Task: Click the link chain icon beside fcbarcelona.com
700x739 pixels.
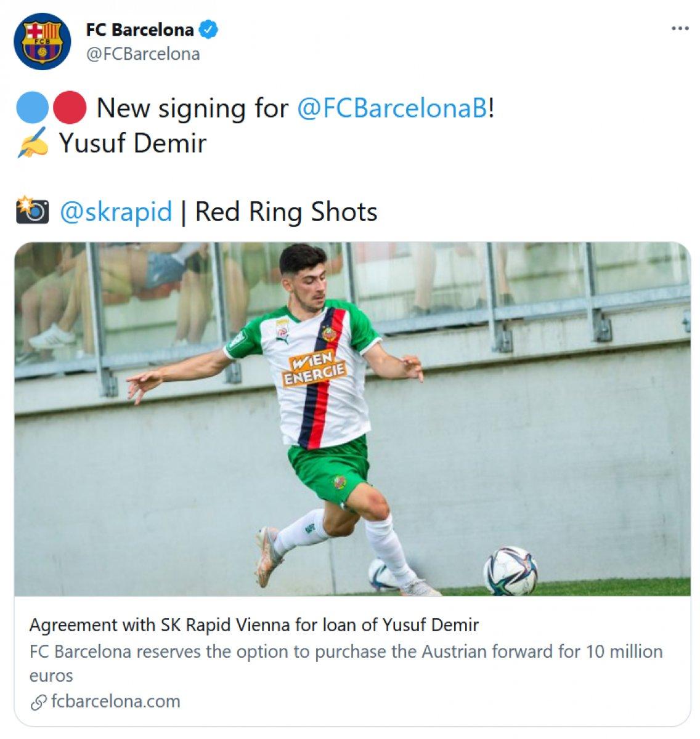Action: [x=39, y=701]
